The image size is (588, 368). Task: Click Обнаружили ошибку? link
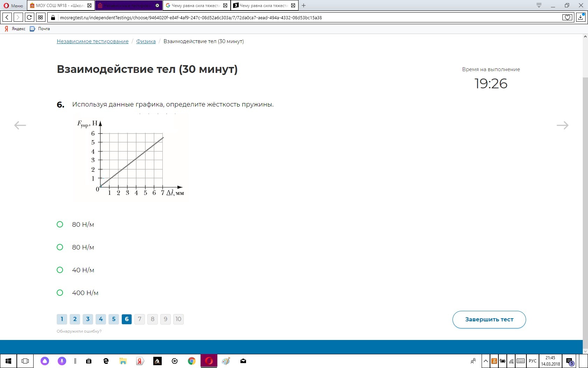click(x=79, y=331)
